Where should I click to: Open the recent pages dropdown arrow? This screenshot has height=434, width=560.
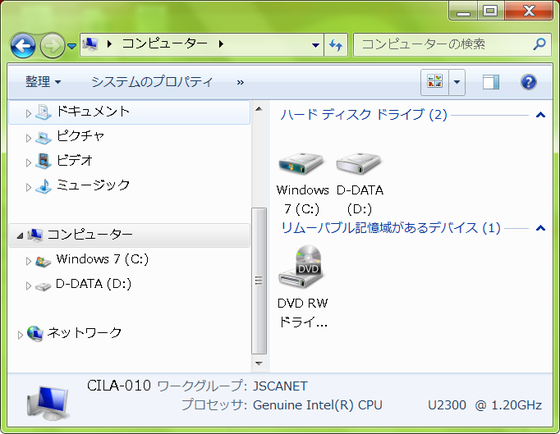(x=72, y=46)
